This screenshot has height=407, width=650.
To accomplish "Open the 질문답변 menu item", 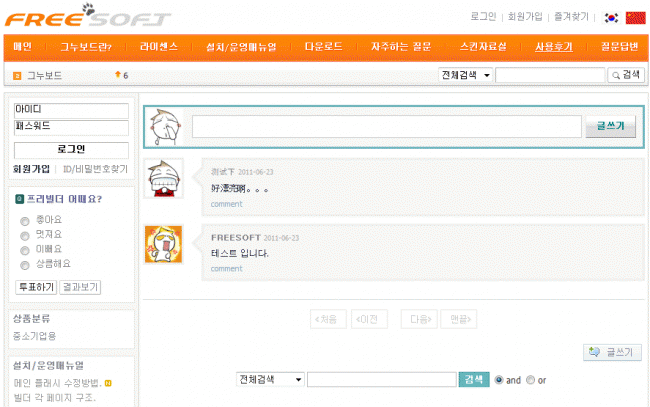I will pos(620,46).
